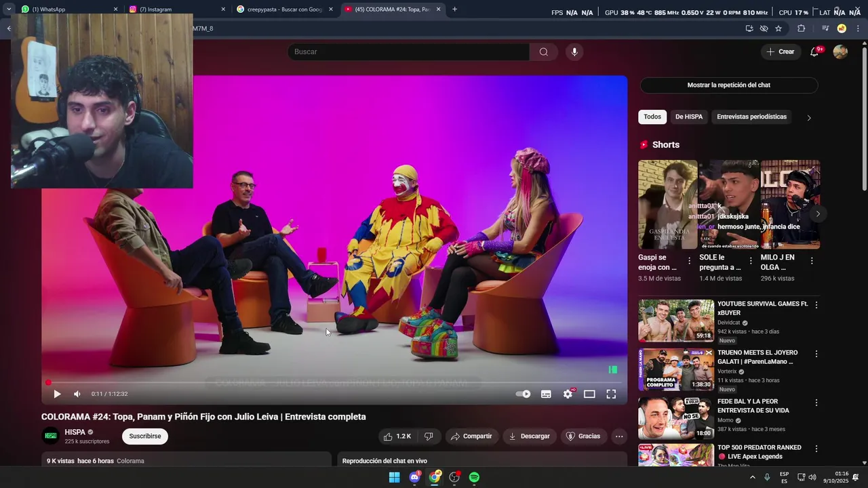Click the Suscribirse button
This screenshot has width=868, height=488.
(145, 436)
